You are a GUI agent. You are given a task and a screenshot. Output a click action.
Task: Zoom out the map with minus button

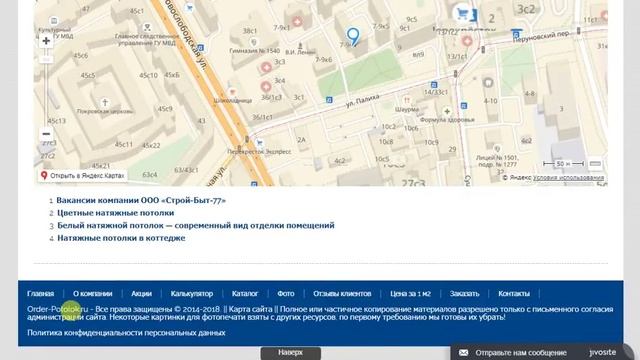pos(46,134)
